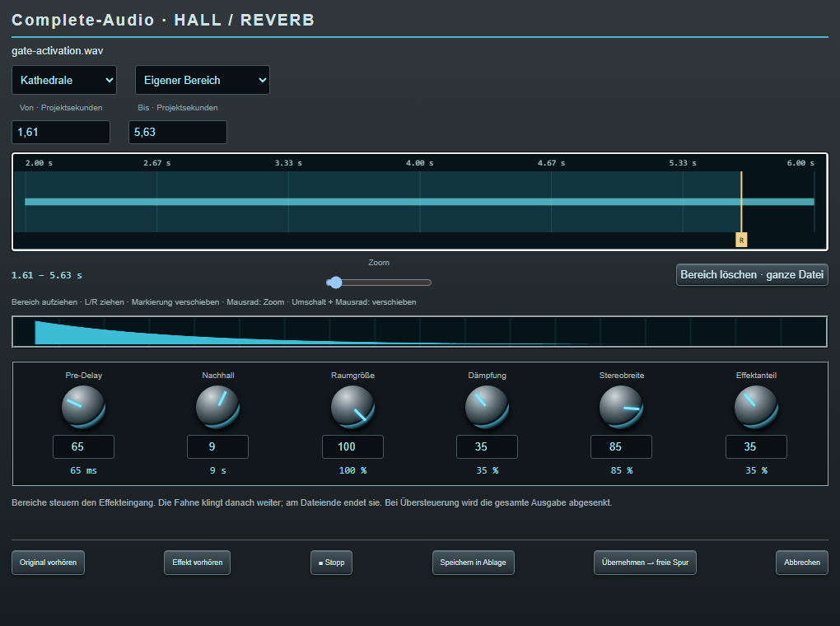
Task: Click Original vorhören button
Action: 49,563
